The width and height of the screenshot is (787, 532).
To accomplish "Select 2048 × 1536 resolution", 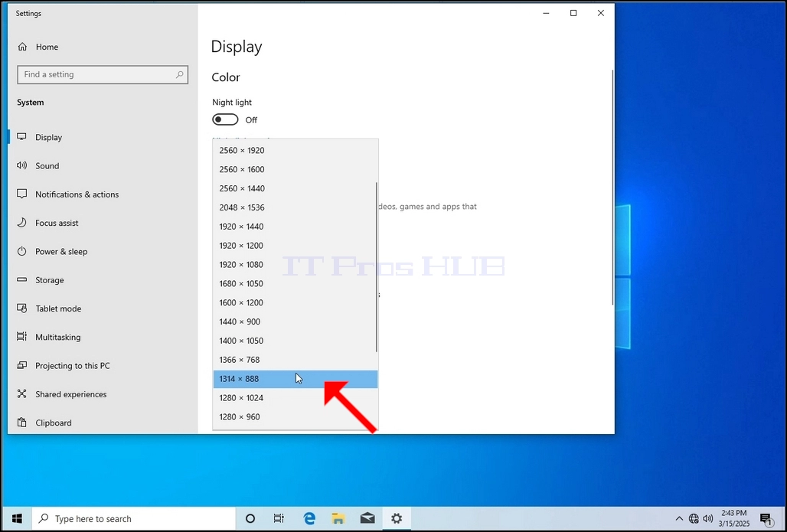I will 295,207.
